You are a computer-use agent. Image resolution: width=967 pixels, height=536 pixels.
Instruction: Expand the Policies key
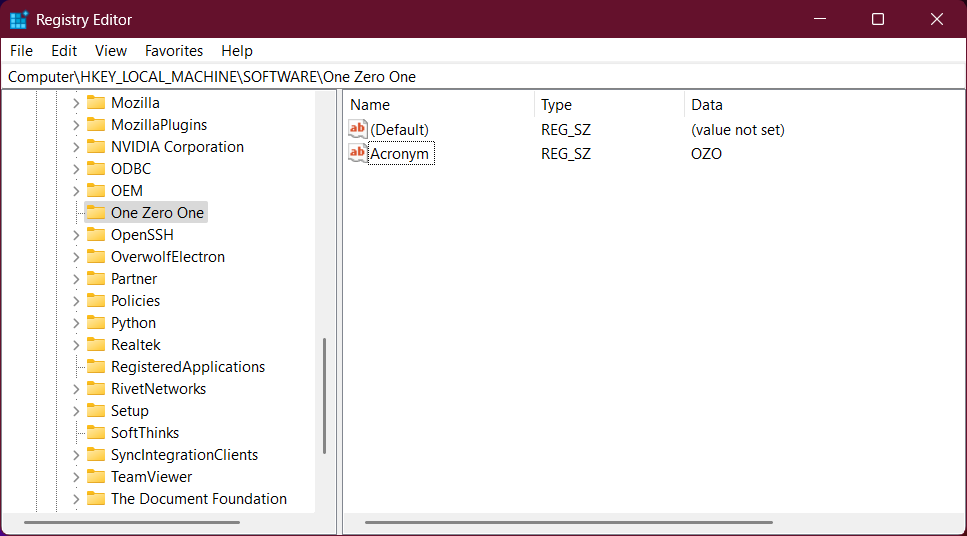point(76,301)
